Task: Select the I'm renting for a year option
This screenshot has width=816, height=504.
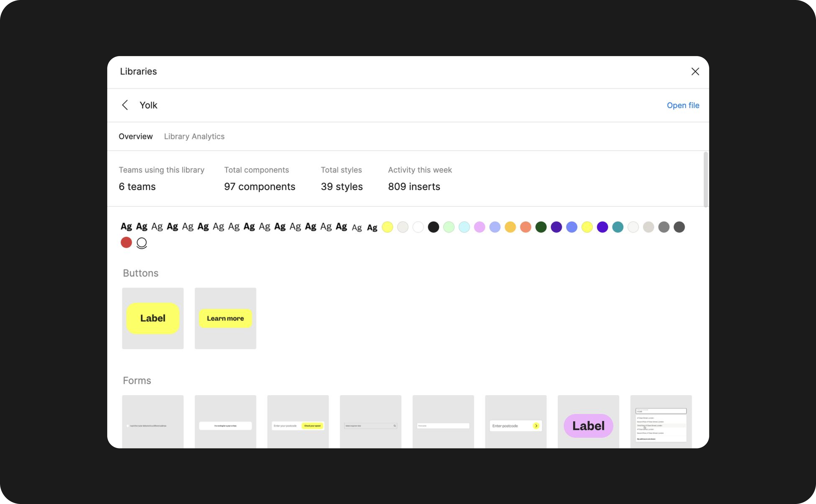Action: pos(225,426)
